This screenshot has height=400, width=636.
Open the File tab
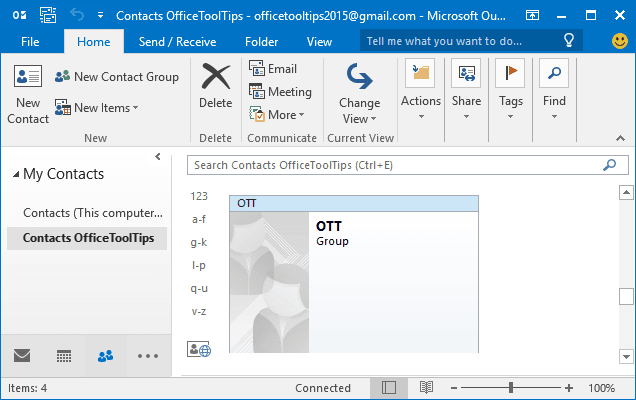(x=30, y=42)
